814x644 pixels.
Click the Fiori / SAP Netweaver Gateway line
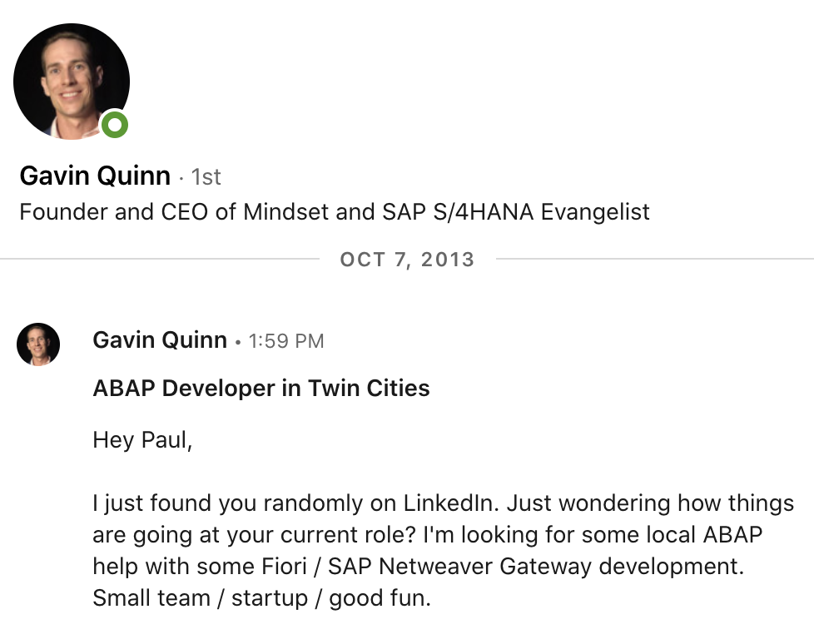point(419,566)
